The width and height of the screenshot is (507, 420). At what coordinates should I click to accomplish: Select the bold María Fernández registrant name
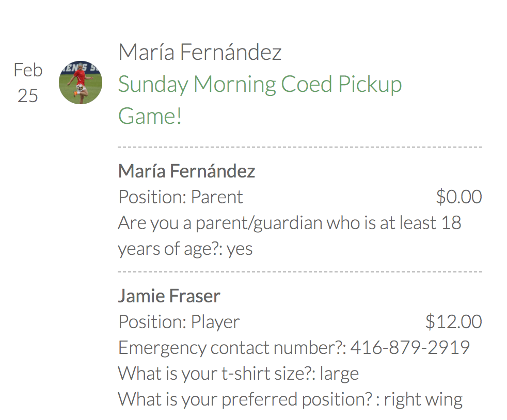186,171
